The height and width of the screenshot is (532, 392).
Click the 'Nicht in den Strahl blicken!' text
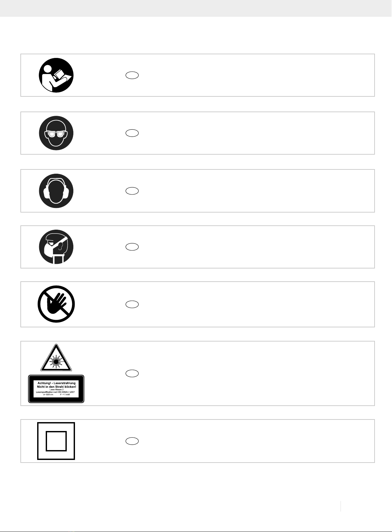[56, 387]
